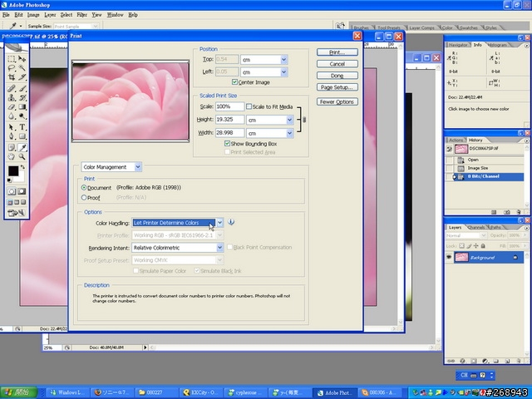Select the Rectangle shape tool
Screen dimensions: 532x399
[x=22, y=136]
